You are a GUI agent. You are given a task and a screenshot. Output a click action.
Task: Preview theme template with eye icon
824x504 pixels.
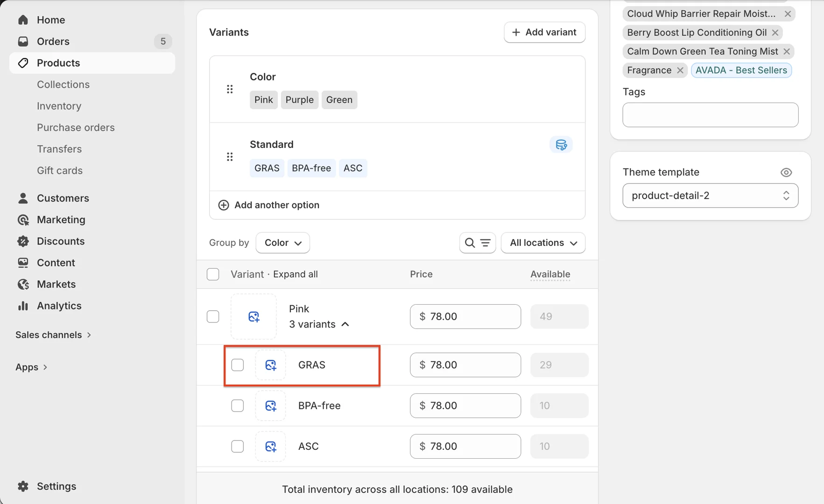(786, 173)
